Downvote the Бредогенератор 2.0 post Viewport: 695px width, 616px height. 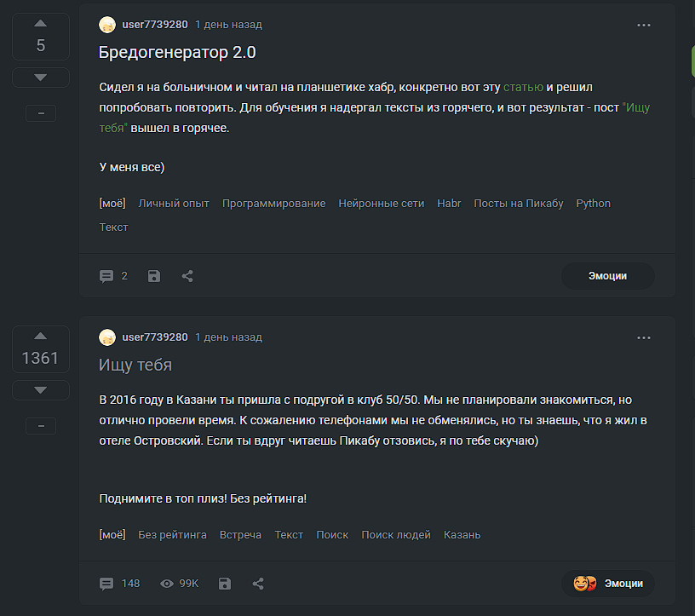(x=40, y=78)
